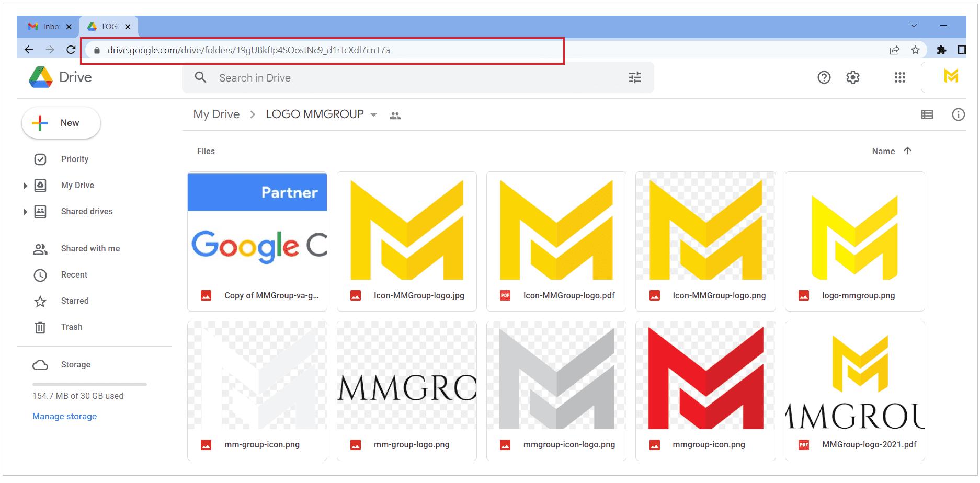
Task: Click the search magnifier icon
Action: tap(200, 77)
